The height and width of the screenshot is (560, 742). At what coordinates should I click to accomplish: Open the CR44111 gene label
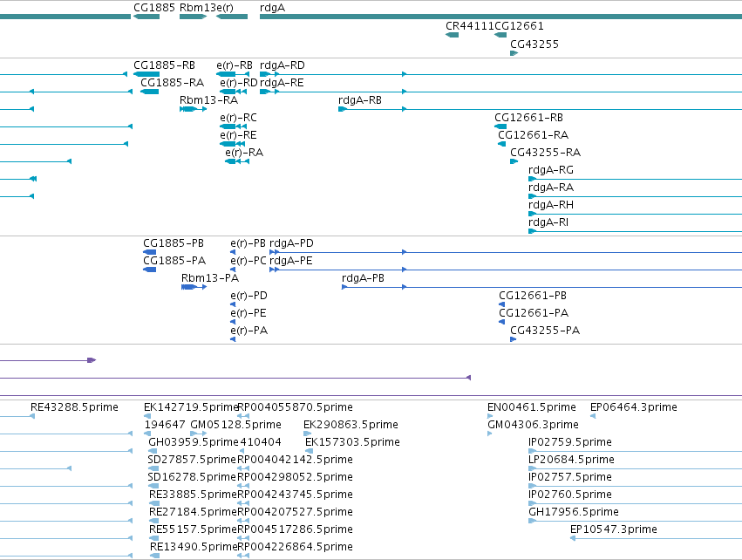[470, 26]
